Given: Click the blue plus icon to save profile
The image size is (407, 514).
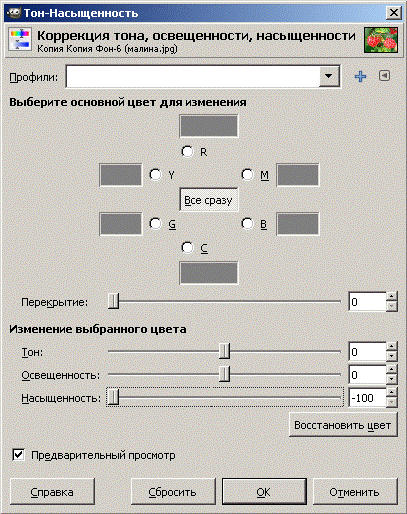Looking at the screenshot, I should (360, 77).
